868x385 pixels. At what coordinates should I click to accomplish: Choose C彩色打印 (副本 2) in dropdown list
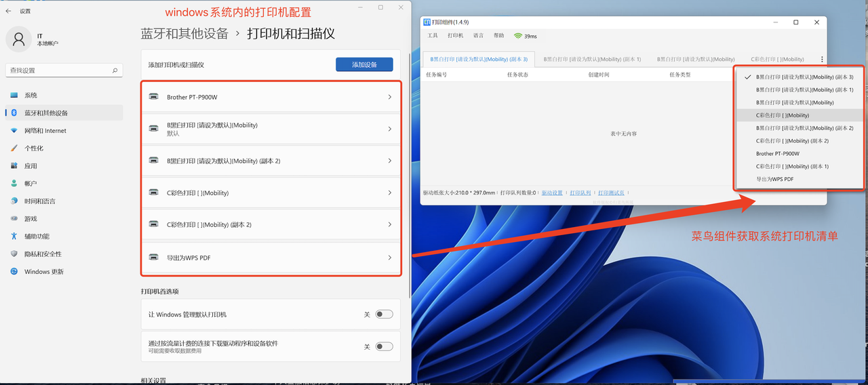point(800,141)
